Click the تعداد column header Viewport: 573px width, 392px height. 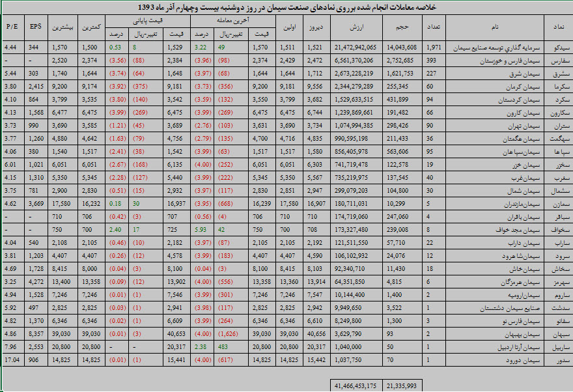434,27
